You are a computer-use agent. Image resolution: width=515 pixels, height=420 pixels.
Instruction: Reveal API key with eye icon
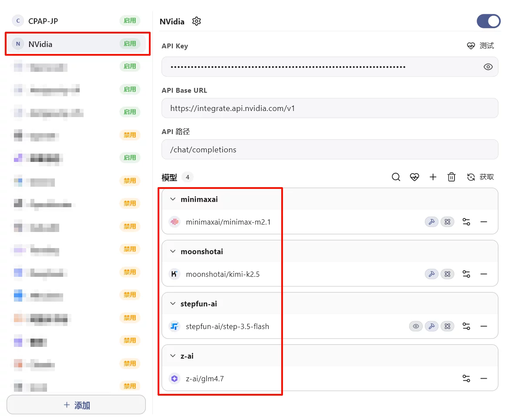click(488, 67)
